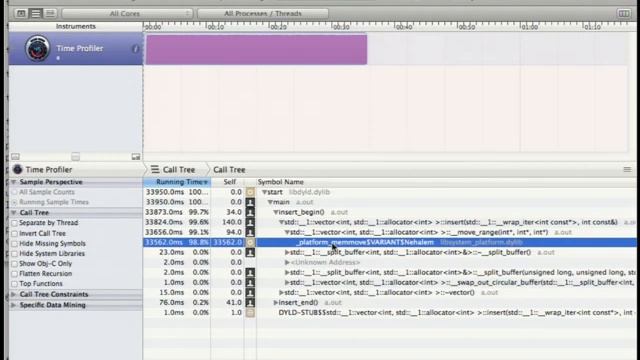Open the All Processes / Threads dropdown
Screen dimensions: 640x360
pos(263,13)
